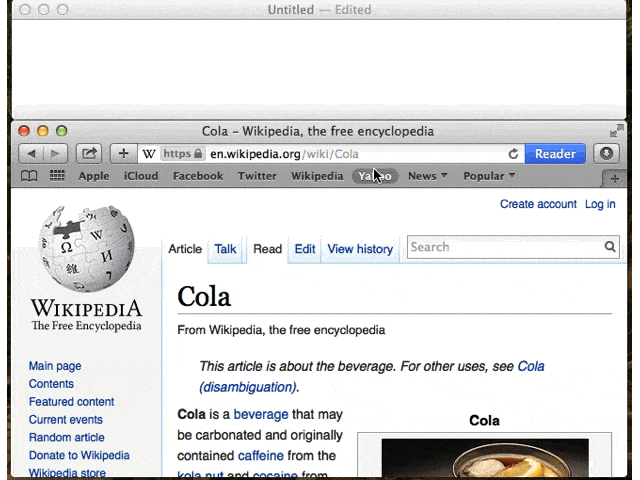Toggle Safari Reader view
The image size is (640, 480).
tap(555, 154)
